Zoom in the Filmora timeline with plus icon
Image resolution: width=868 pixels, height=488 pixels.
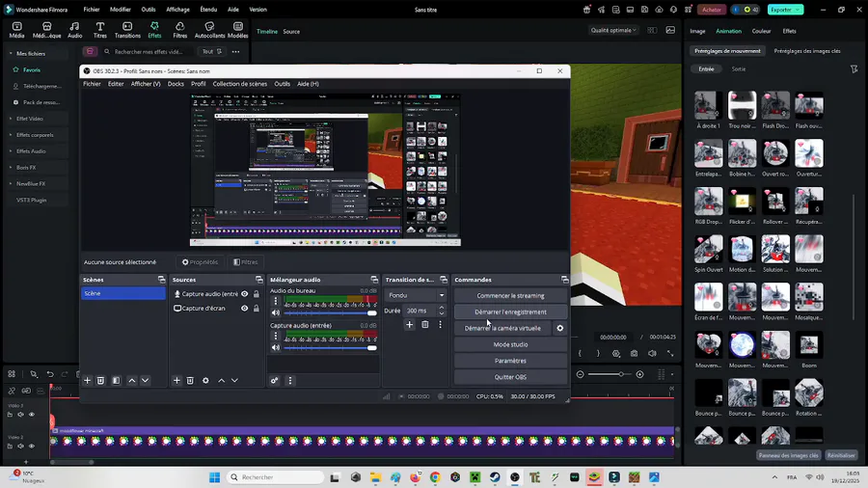(640, 374)
